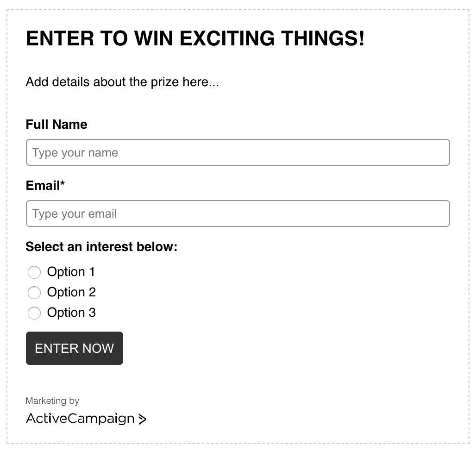Open the ActiveCampaign logo link

(x=80, y=419)
